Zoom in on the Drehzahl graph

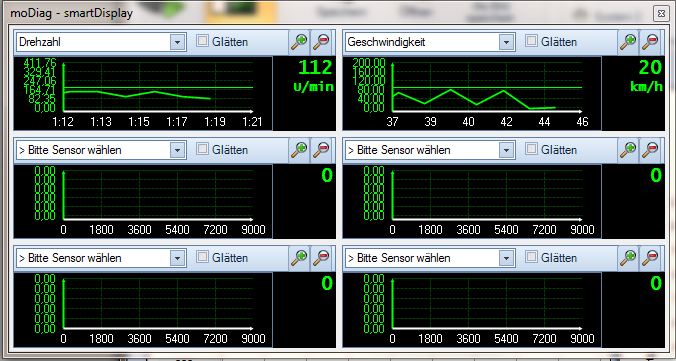(299, 42)
